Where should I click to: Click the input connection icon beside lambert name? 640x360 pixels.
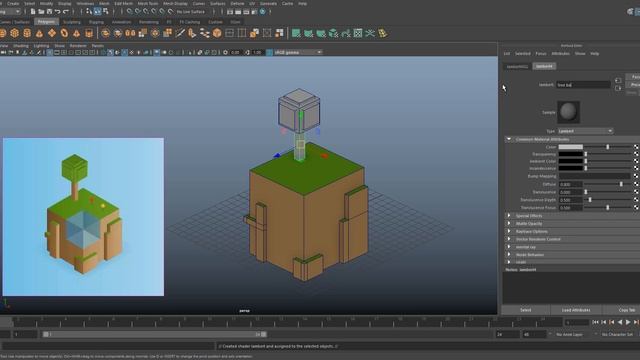618,80
